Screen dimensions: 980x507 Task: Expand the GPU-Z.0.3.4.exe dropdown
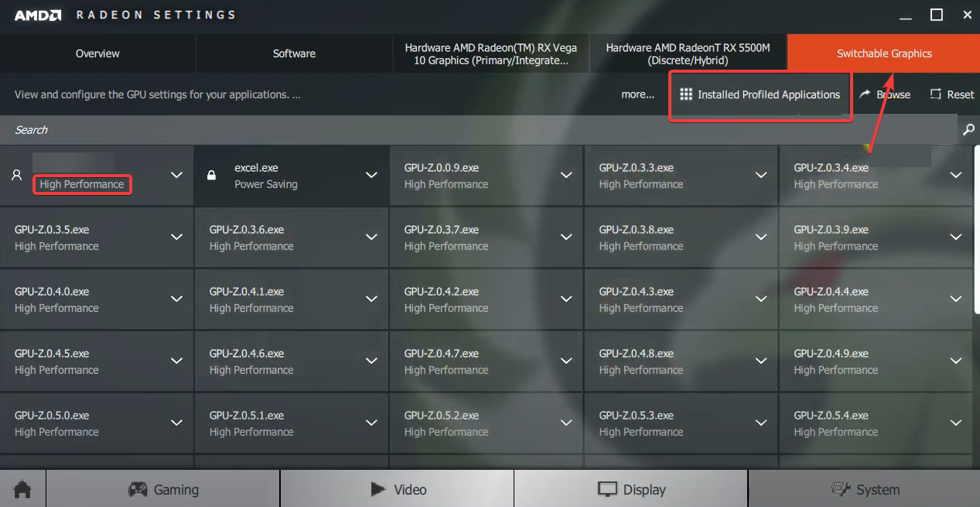click(956, 175)
